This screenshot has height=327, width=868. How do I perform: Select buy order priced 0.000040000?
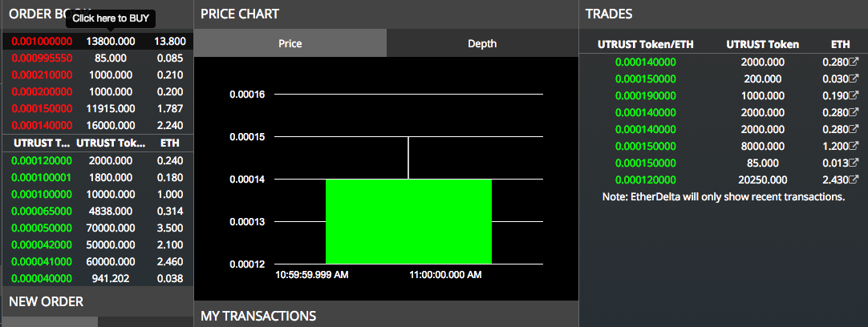coord(98,278)
